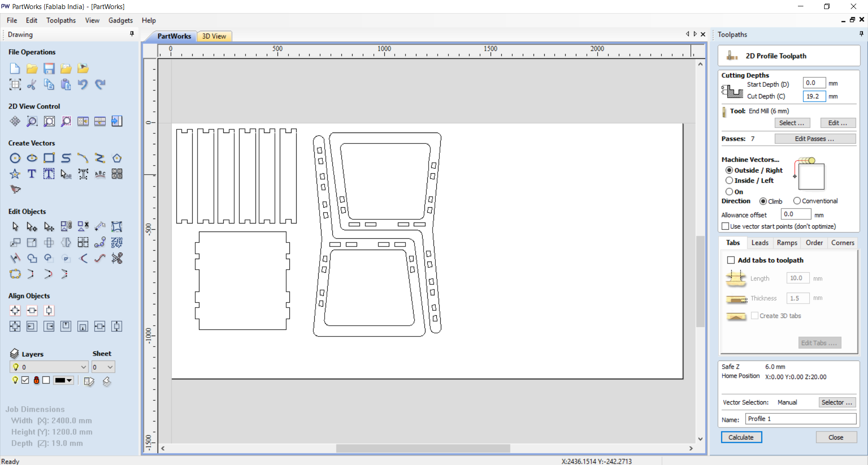Screen dimensions: 868x465
Task: Choose the selection arrow tool
Action: point(15,226)
